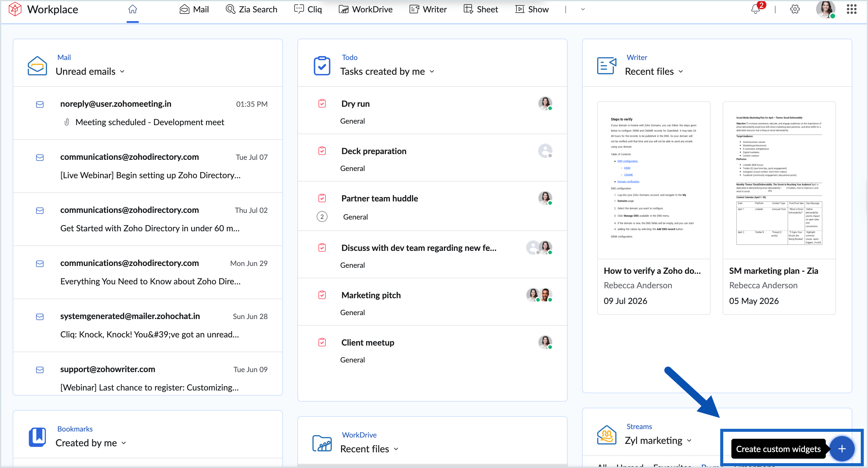Open Sheet from top navigation
The image size is (868, 468).
coord(481,9)
